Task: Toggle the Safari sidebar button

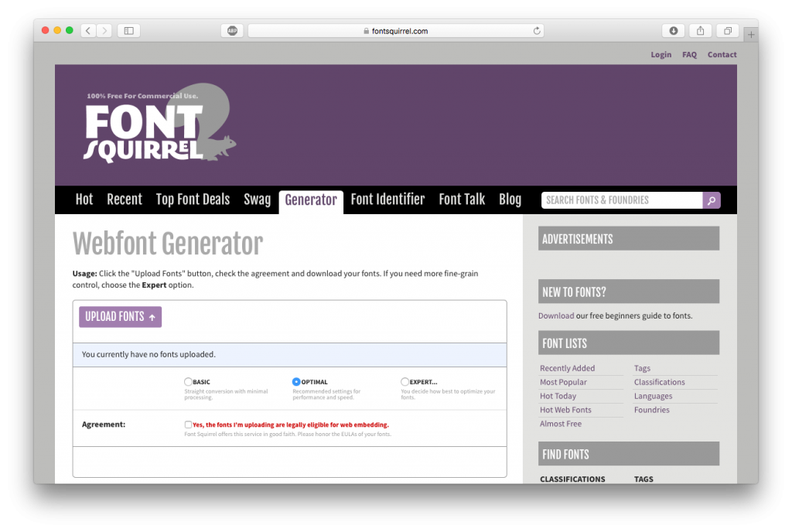Action: pos(129,31)
